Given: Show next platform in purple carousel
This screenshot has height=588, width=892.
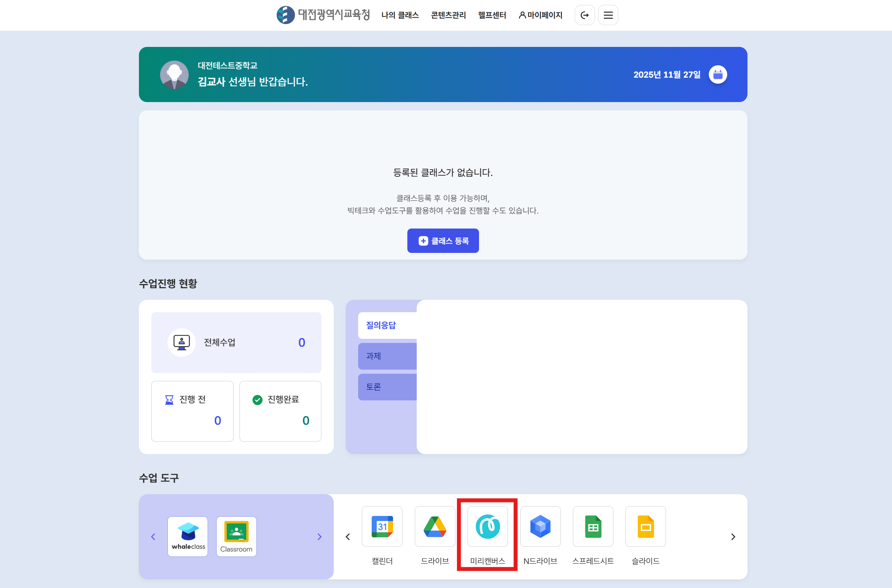Looking at the screenshot, I should click(319, 537).
